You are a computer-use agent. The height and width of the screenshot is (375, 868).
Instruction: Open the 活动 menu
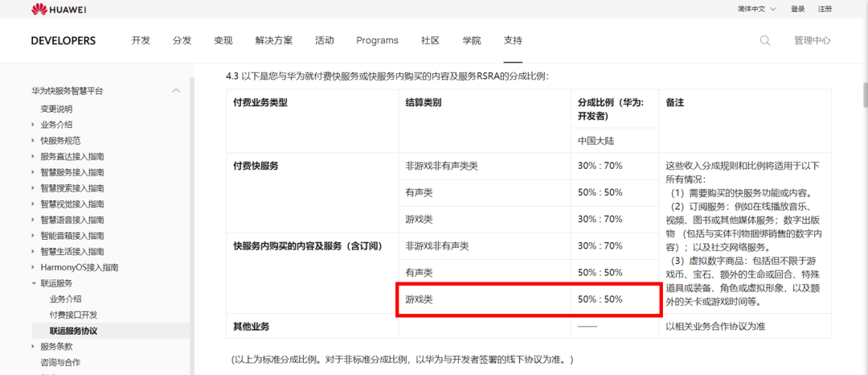pyautogui.click(x=325, y=40)
